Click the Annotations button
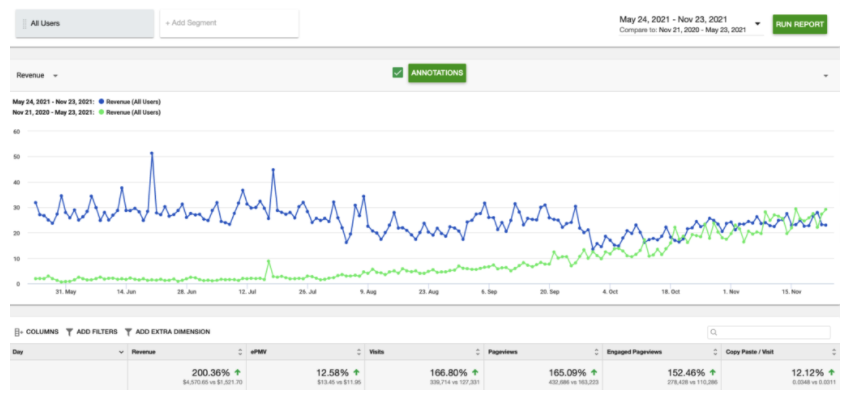The width and height of the screenshot is (852, 399). [x=437, y=73]
